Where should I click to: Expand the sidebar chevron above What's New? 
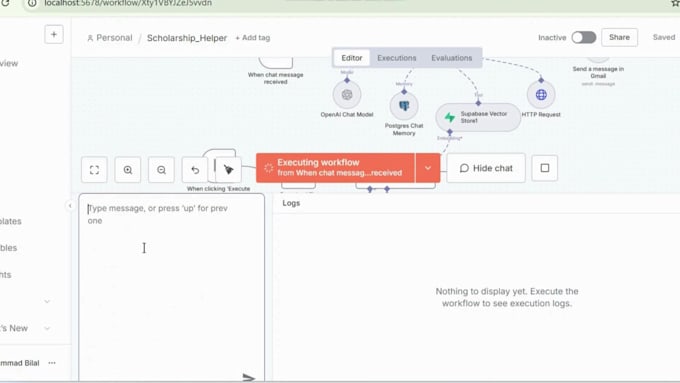tap(47, 301)
